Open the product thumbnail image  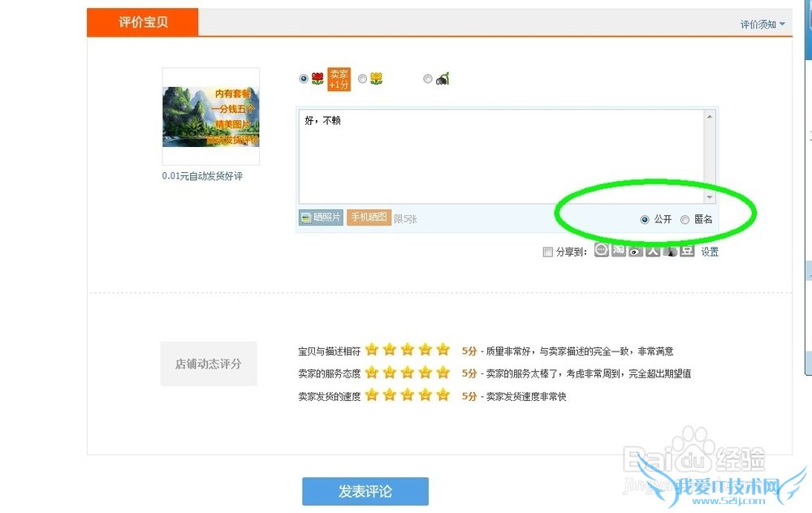(211, 116)
